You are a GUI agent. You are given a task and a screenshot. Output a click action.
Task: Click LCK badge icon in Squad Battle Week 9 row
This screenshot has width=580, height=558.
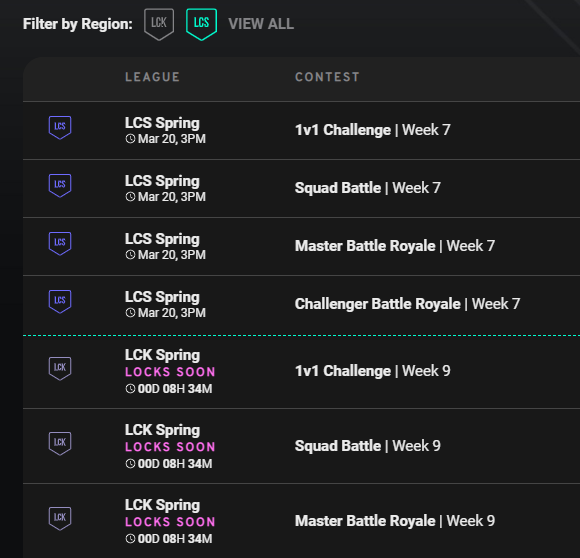(x=60, y=444)
